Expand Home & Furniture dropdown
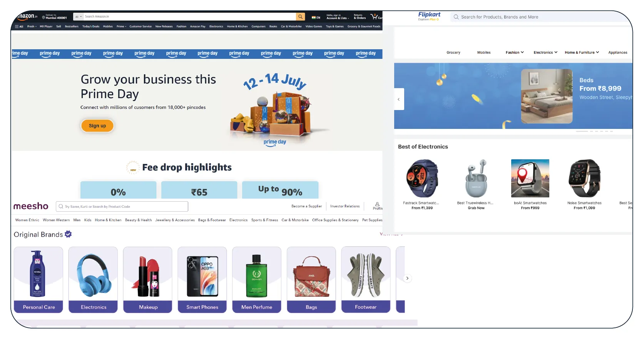Viewport: 644px width, 339px height. (582, 52)
